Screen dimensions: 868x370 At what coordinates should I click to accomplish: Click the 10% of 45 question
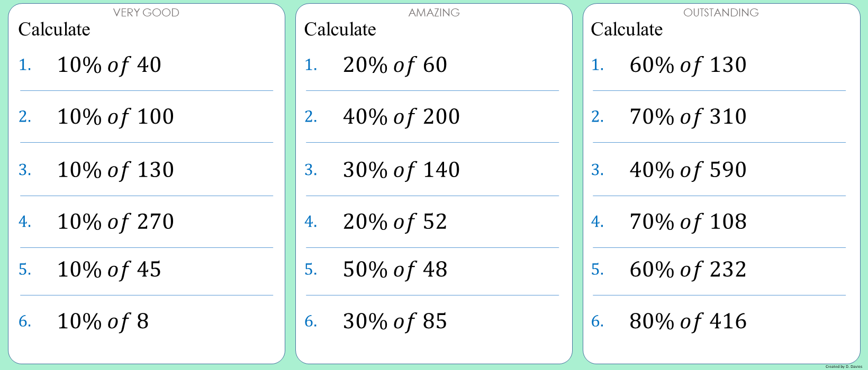point(109,270)
